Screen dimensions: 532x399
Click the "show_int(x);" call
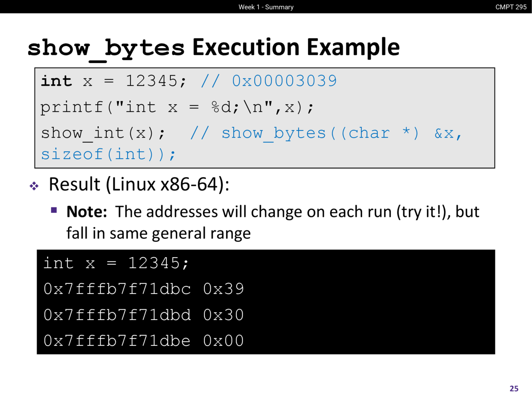(x=103, y=133)
